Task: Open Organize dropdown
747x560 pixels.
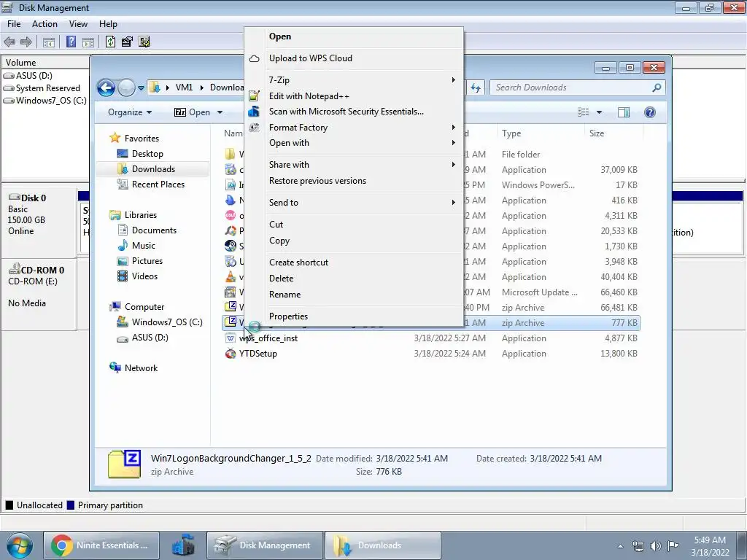Action: (x=130, y=112)
